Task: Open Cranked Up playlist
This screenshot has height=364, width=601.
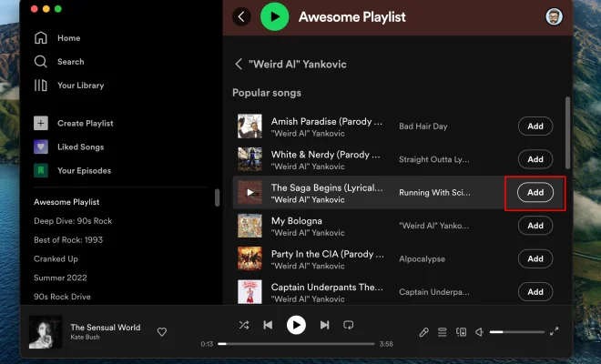Action: [x=56, y=259]
